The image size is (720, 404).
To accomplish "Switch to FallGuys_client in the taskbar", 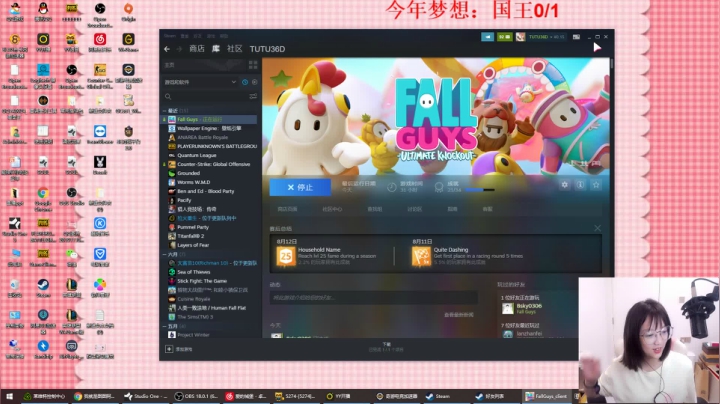I will [x=547, y=396].
